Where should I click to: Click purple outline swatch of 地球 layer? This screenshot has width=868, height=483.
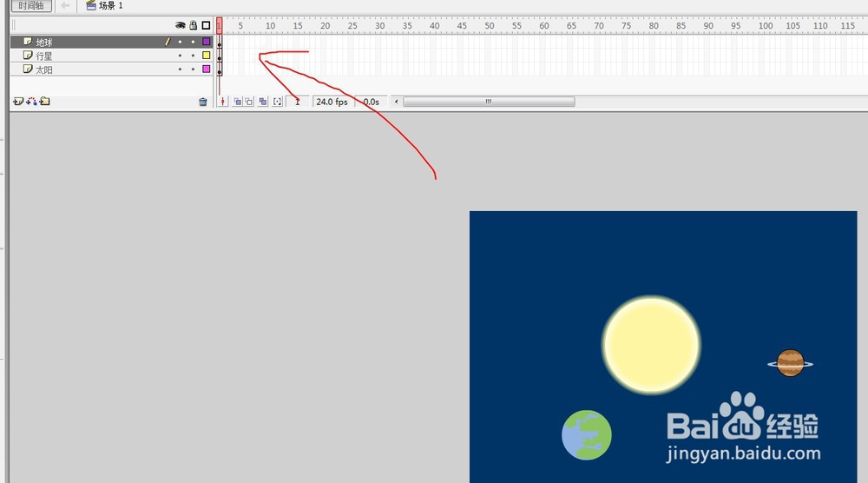click(x=207, y=42)
